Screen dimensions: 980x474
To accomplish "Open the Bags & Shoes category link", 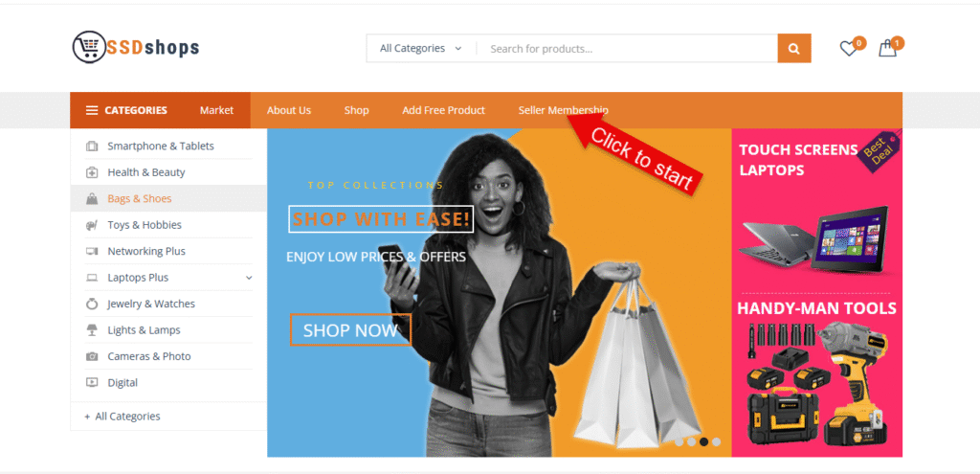I will pos(140,199).
